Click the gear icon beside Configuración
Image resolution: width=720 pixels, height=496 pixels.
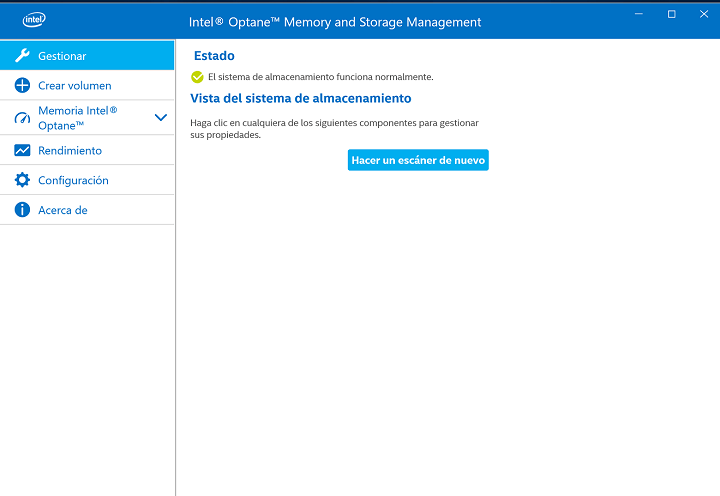[x=22, y=181]
